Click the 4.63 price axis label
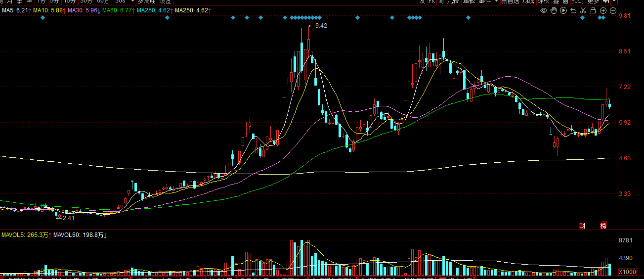The width and height of the screenshot is (644, 279). [x=625, y=158]
